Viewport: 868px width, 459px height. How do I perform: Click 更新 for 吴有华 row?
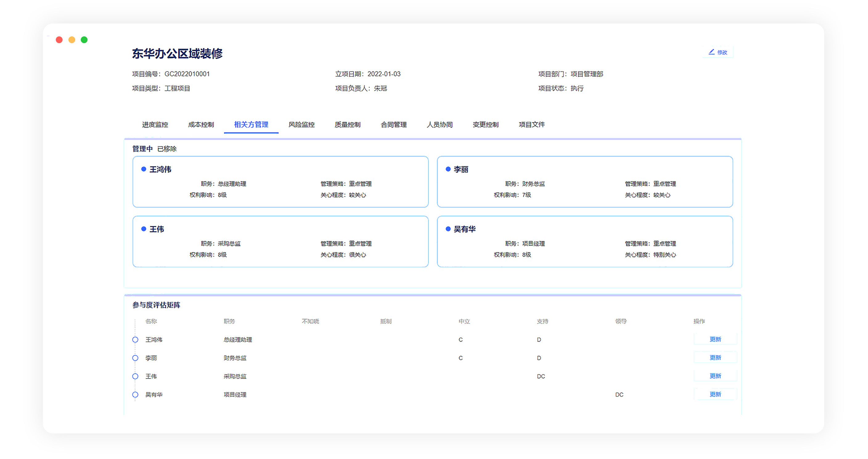(x=715, y=394)
